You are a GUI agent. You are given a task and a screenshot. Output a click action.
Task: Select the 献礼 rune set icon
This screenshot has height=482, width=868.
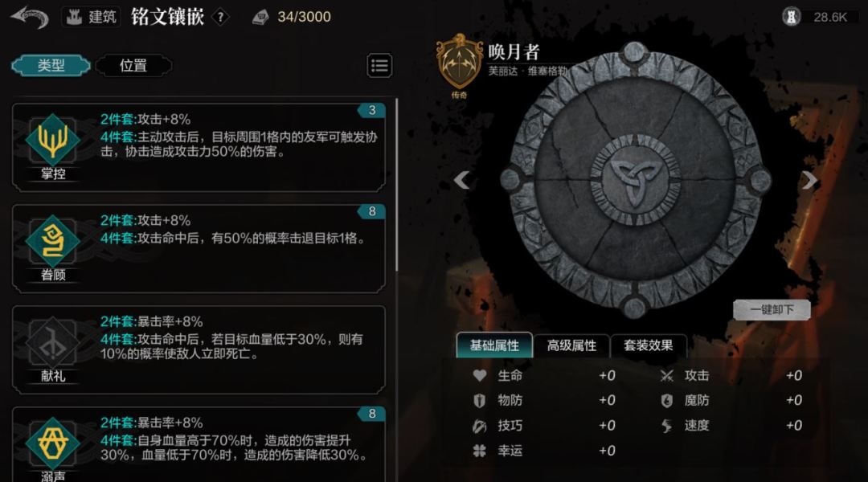pyautogui.click(x=53, y=342)
